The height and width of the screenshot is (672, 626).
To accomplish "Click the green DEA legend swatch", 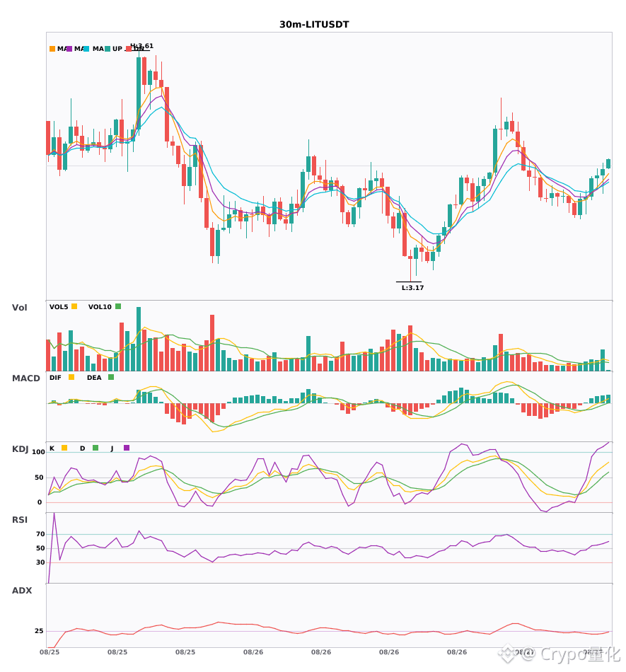I will 111,377.
